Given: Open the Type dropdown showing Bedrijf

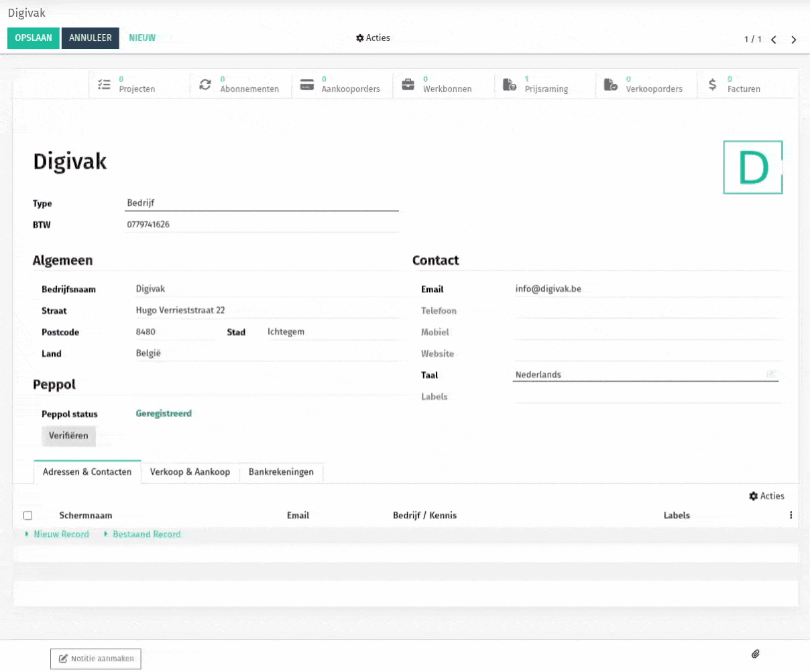Looking at the screenshot, I should pos(262,203).
